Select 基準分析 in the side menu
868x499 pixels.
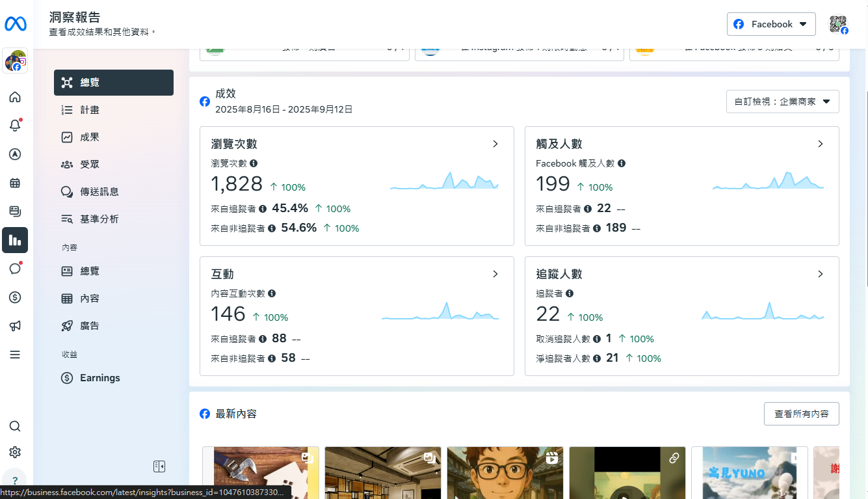99,219
